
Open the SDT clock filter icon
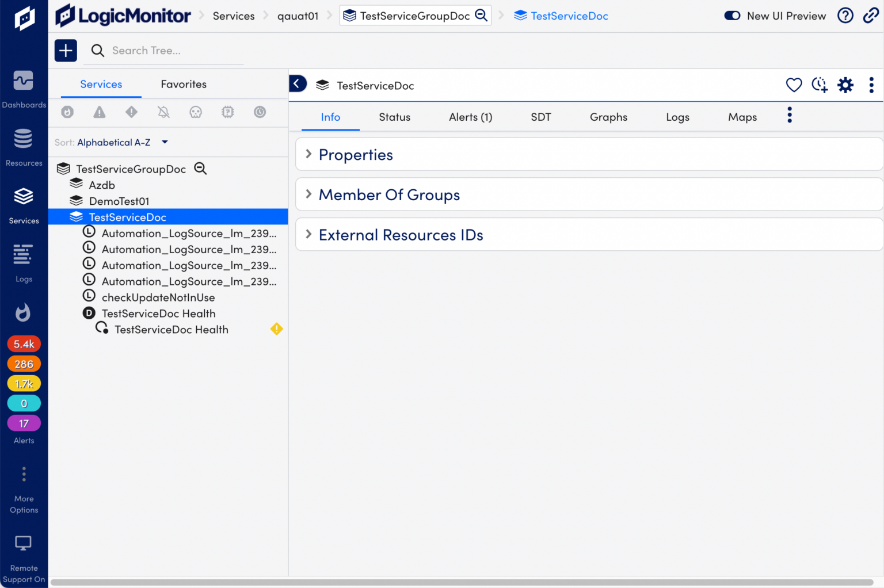pyautogui.click(x=260, y=112)
